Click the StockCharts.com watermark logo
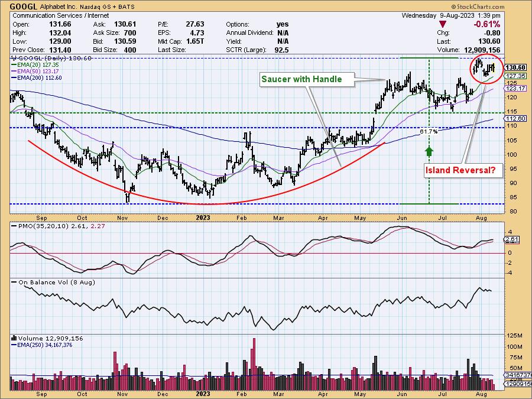The height and width of the screenshot is (399, 532). point(477,7)
